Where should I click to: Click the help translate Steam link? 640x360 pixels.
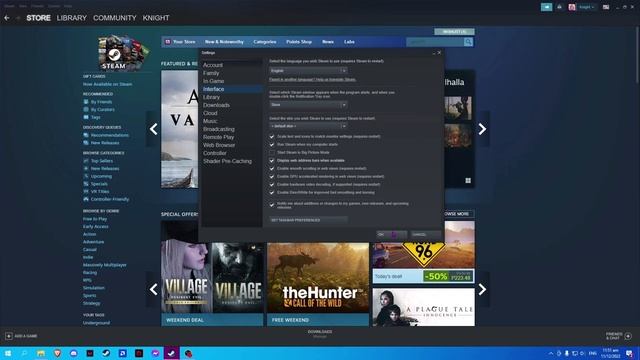pos(312,80)
